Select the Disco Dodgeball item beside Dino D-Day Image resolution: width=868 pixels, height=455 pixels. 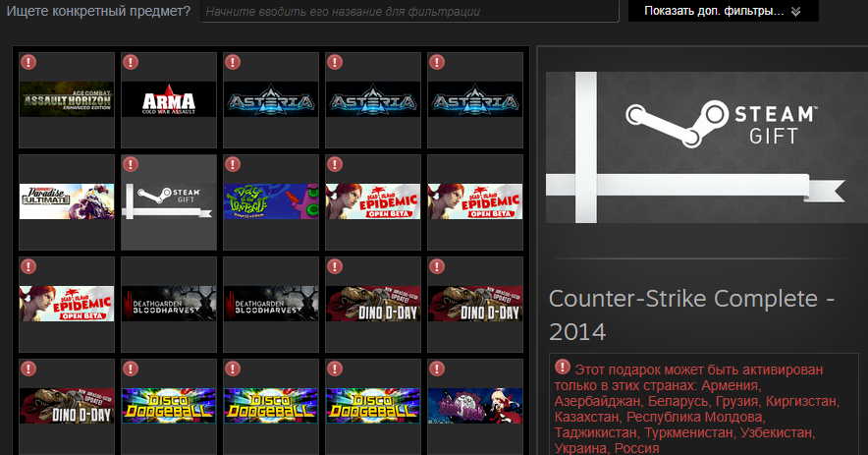tap(169, 407)
